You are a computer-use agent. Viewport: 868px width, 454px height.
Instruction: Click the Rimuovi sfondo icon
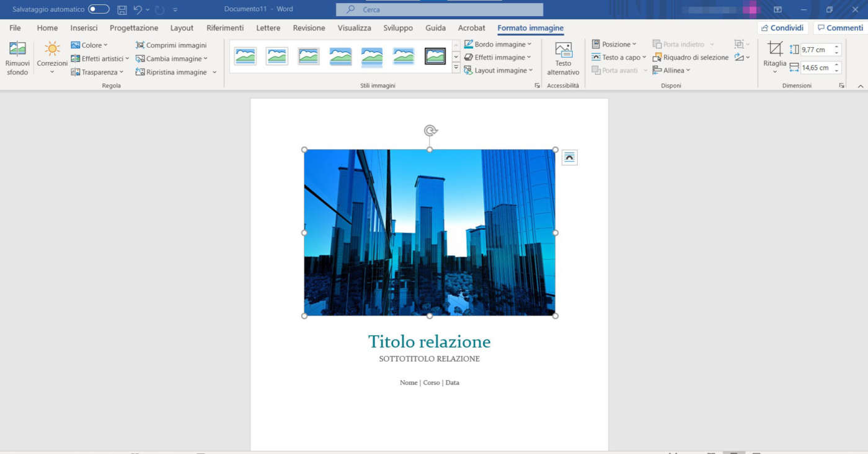click(17, 50)
